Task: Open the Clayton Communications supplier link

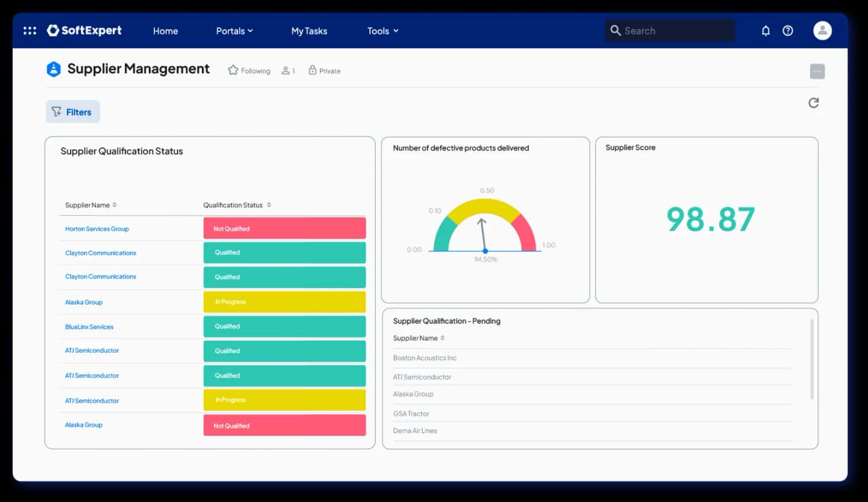Action: 100,253
